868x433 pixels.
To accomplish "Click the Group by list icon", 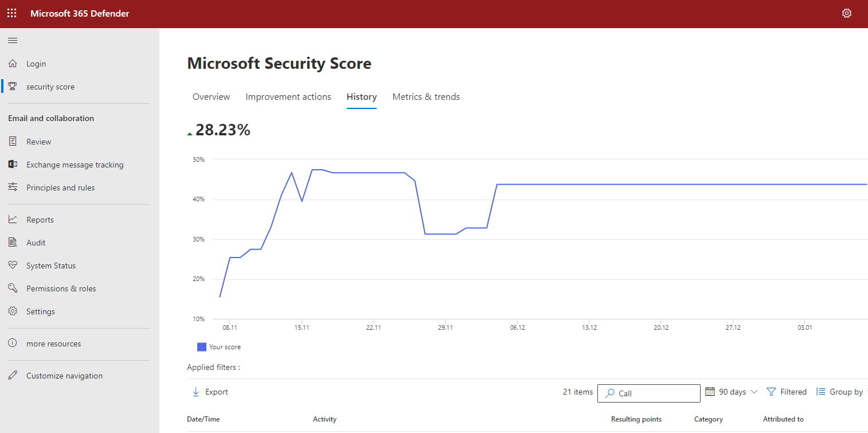I will pyautogui.click(x=820, y=392).
